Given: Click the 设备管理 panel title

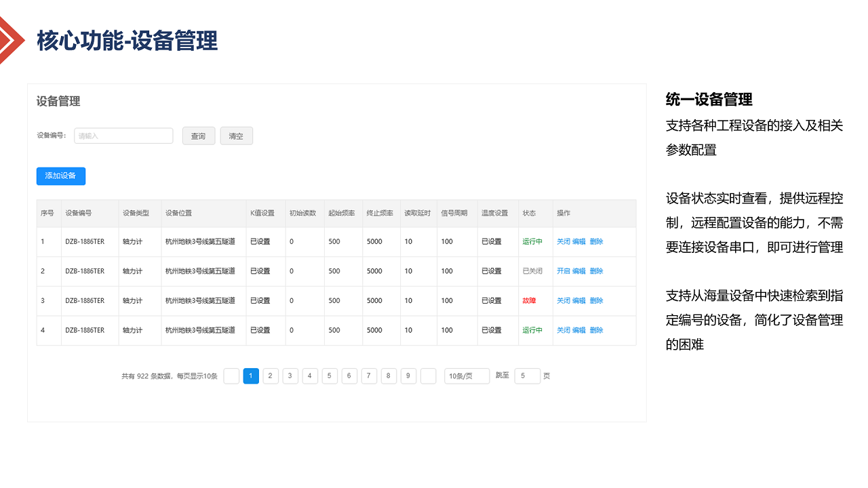Looking at the screenshot, I should point(58,102).
